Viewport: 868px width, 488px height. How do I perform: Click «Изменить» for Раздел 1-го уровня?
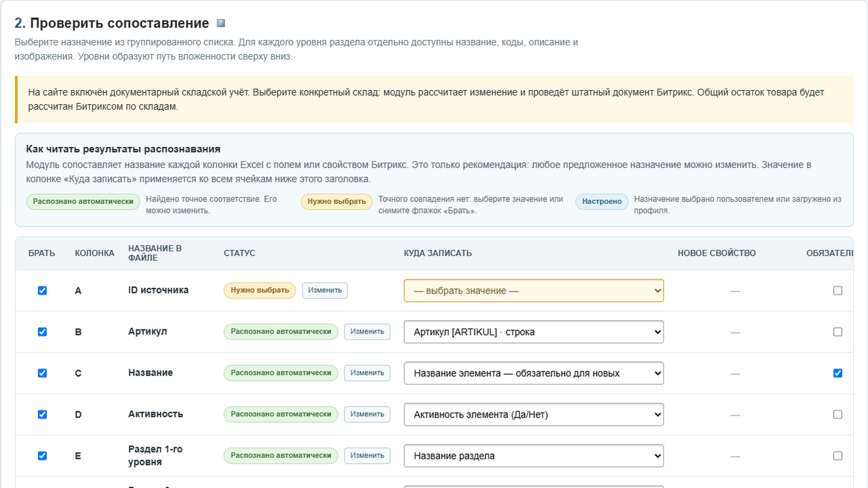367,455
